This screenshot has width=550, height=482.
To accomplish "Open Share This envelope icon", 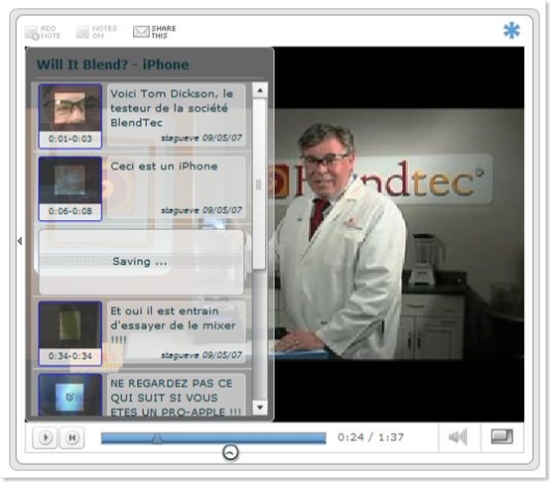I will 141,32.
